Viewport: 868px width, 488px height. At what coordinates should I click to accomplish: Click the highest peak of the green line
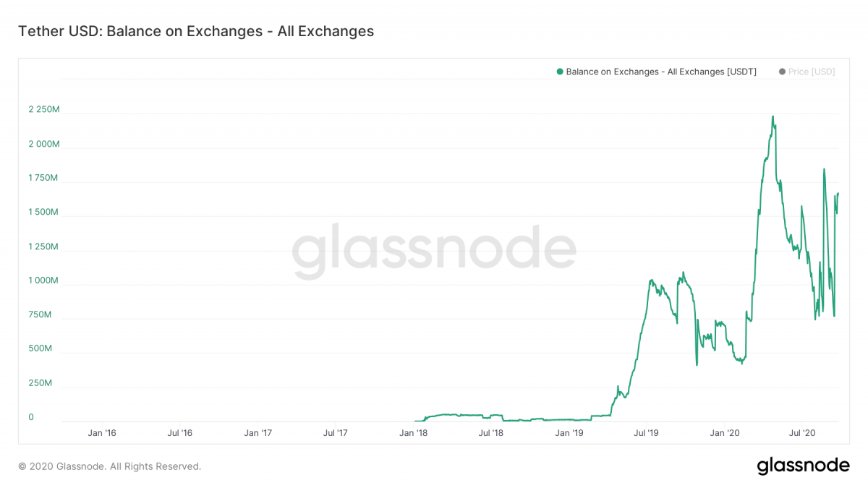pos(773,116)
